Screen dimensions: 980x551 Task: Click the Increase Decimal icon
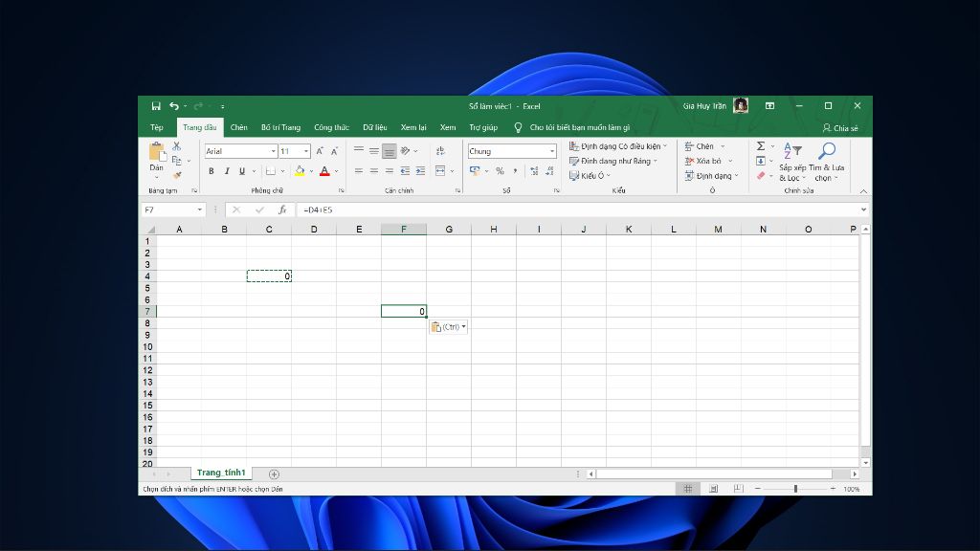coord(534,170)
